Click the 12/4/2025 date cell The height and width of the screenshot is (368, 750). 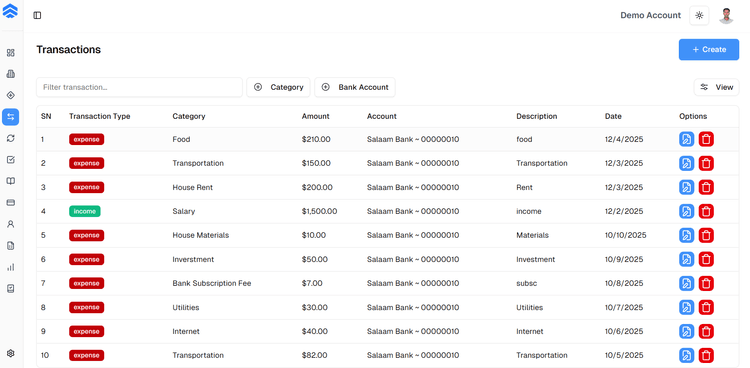pos(624,139)
